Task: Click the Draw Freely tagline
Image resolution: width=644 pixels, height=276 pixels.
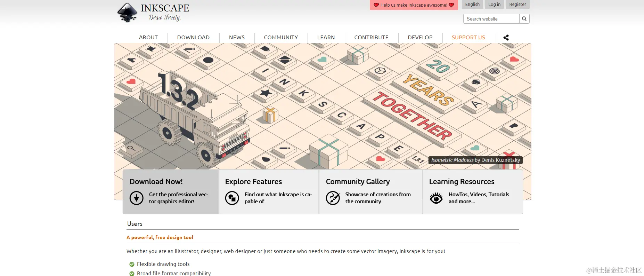Action: point(165,18)
